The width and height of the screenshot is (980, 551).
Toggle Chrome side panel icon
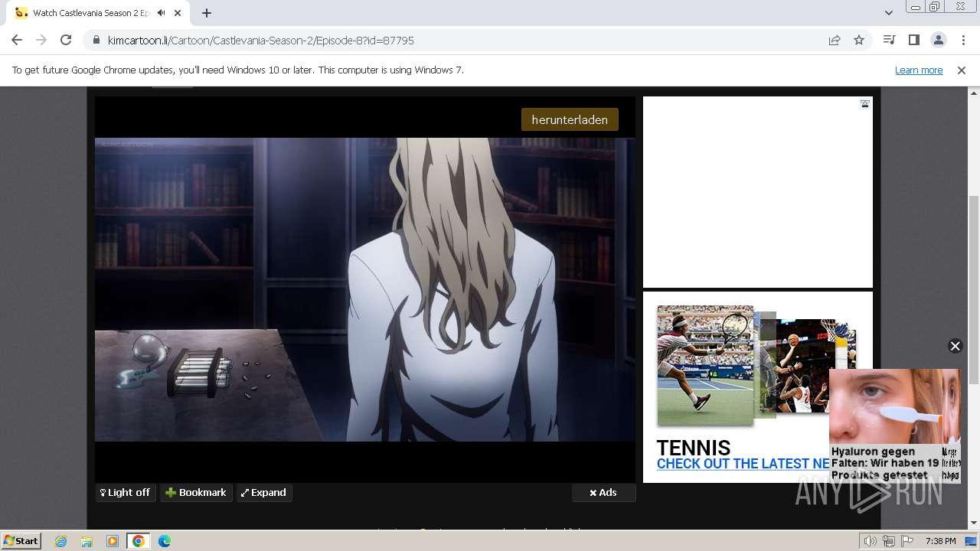[x=913, y=40]
